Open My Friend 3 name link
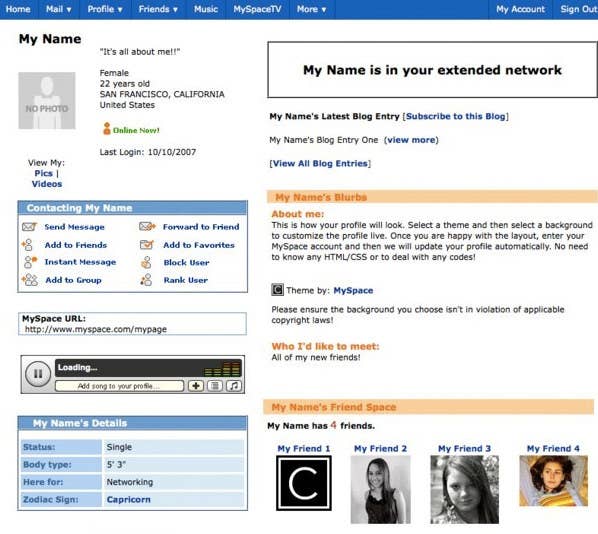The height and width of the screenshot is (534, 598). 464,449
